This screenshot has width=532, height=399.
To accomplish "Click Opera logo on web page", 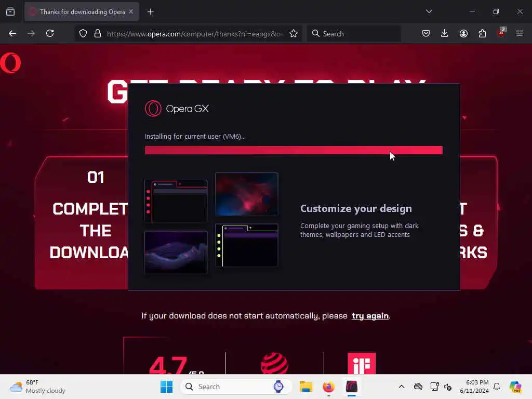I will [x=10, y=63].
